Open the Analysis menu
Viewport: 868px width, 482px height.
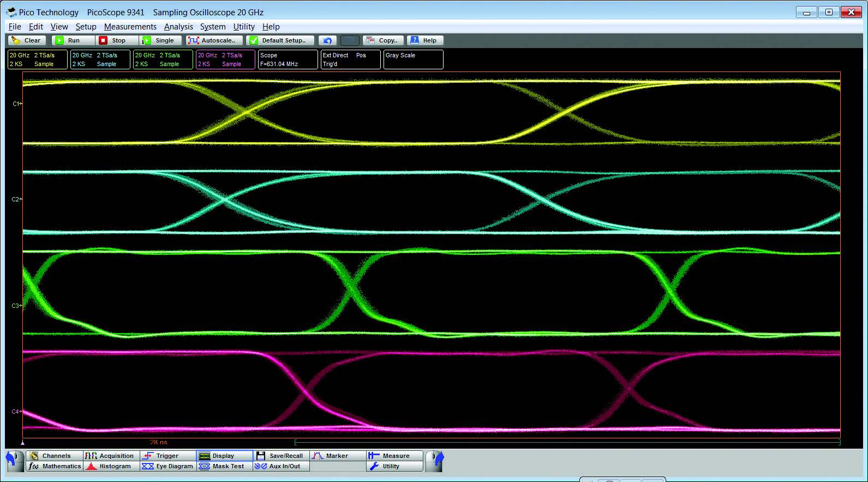(x=178, y=27)
